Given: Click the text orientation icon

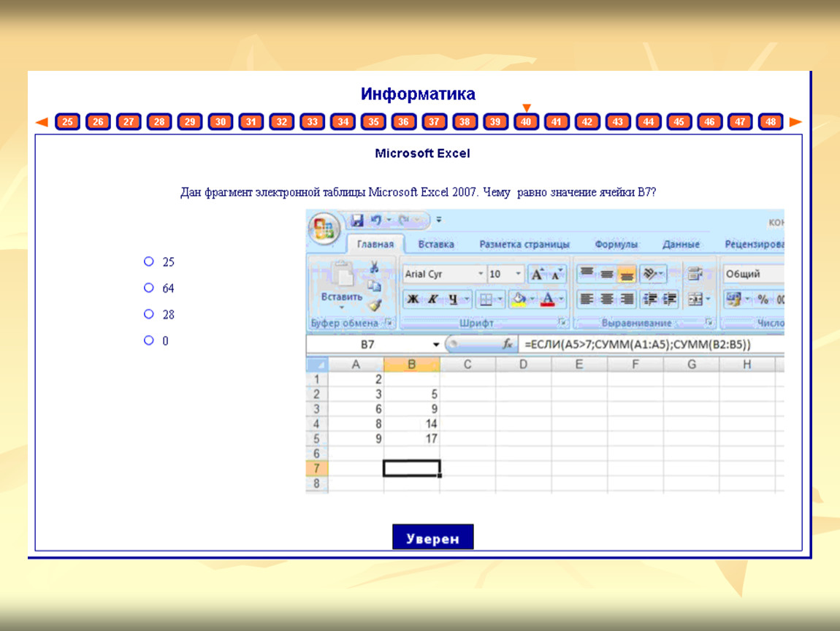Looking at the screenshot, I should coord(650,274).
